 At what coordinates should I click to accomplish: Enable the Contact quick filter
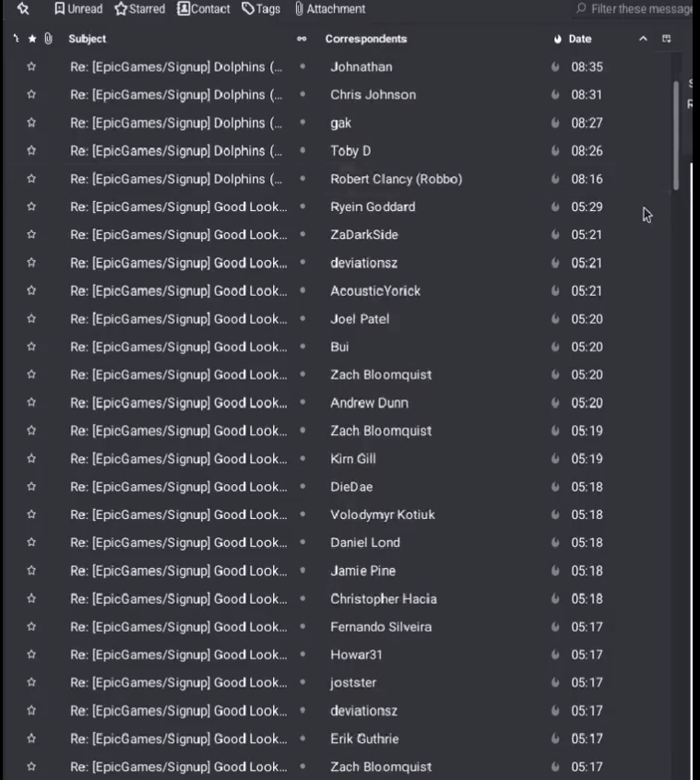(204, 9)
